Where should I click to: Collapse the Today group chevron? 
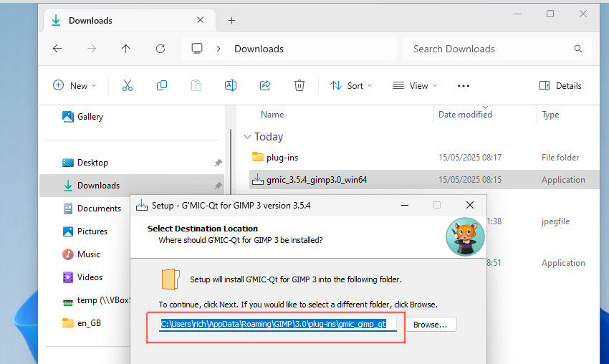pos(247,137)
